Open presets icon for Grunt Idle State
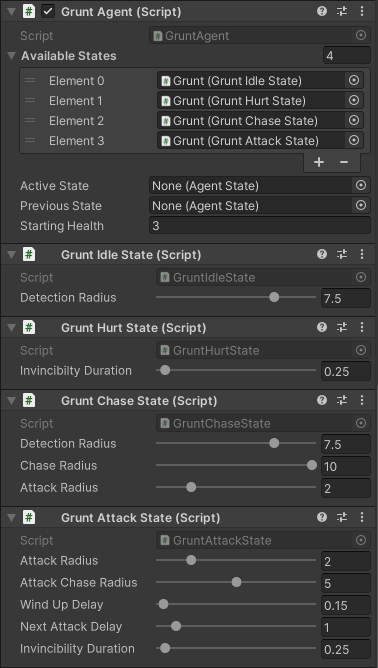Viewport: 378px width, 668px height. [x=342, y=254]
